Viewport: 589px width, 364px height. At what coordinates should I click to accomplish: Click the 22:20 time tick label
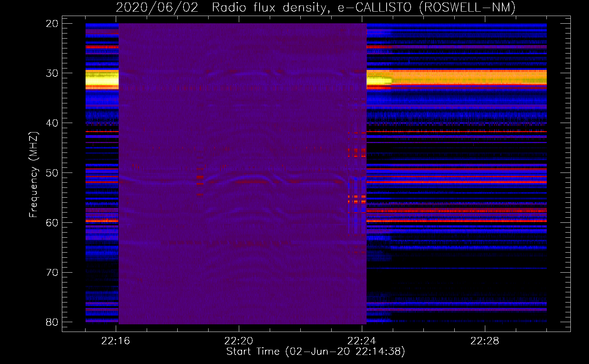(x=238, y=341)
